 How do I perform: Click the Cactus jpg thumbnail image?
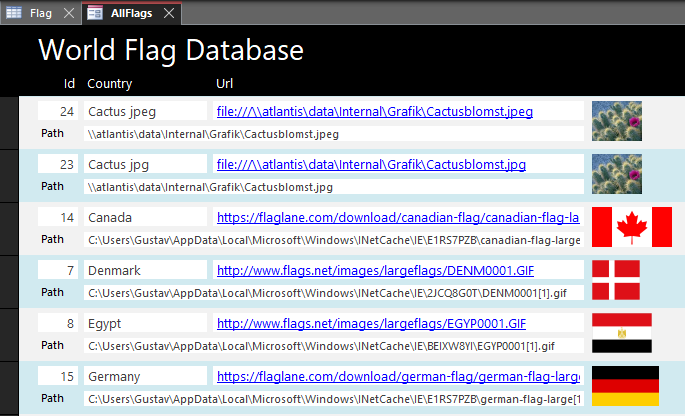click(617, 174)
